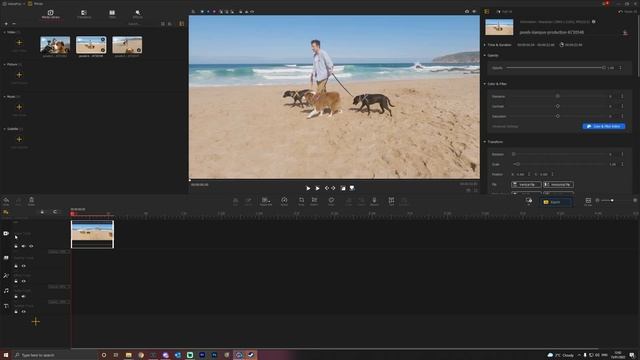Image resolution: width=640 pixels, height=360 pixels.
Task: Adjust the Opacity slider
Action: coord(556,68)
